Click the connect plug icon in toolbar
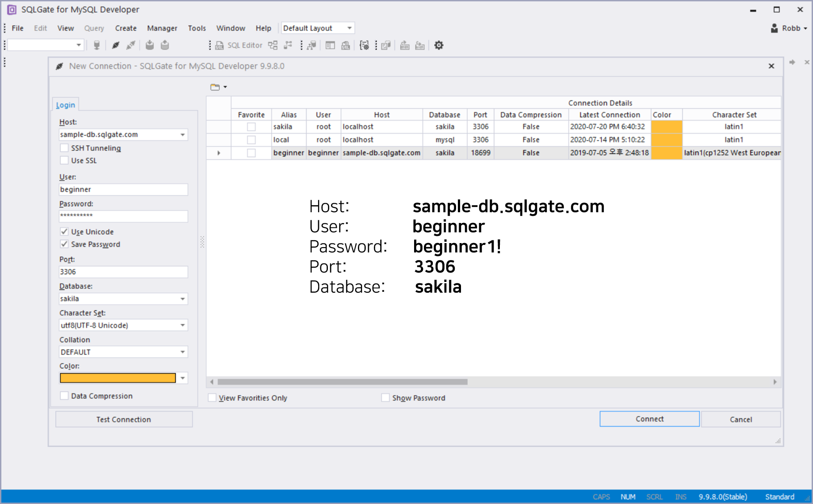 pos(116,45)
